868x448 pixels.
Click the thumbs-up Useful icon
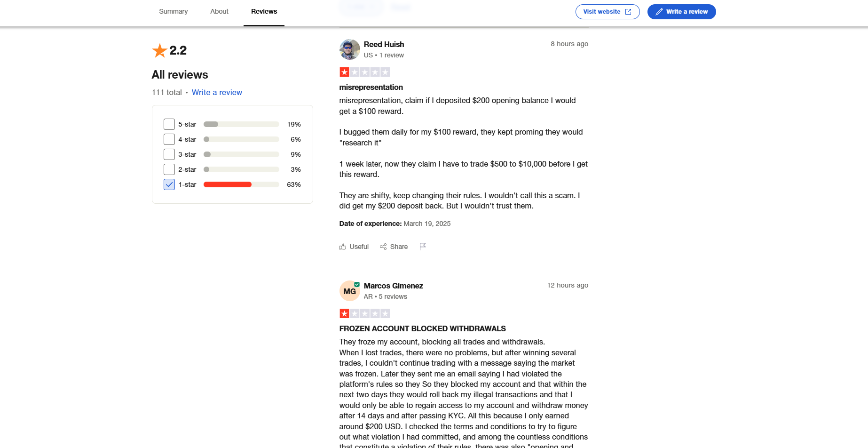point(343,247)
